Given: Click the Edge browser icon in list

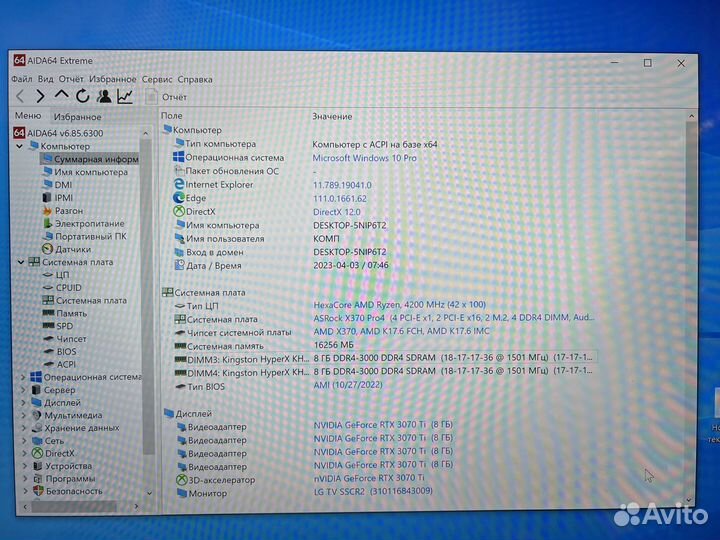Looking at the screenshot, I should [179, 197].
